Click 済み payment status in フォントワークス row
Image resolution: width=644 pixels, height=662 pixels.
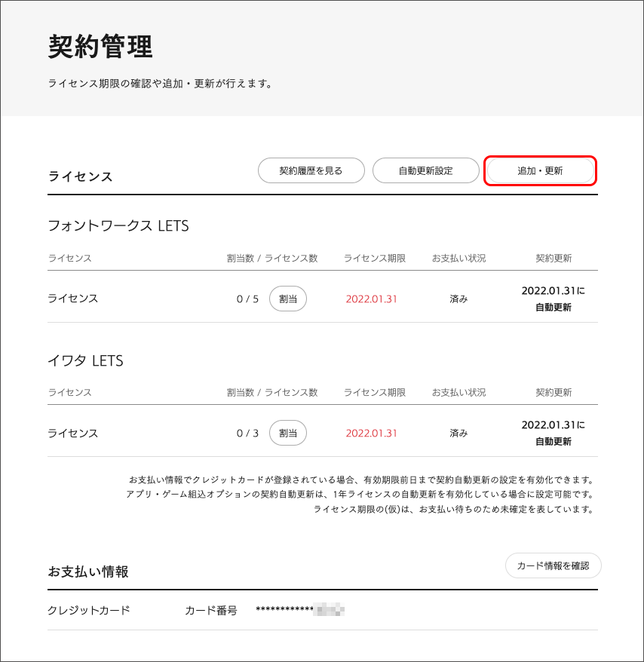(458, 299)
